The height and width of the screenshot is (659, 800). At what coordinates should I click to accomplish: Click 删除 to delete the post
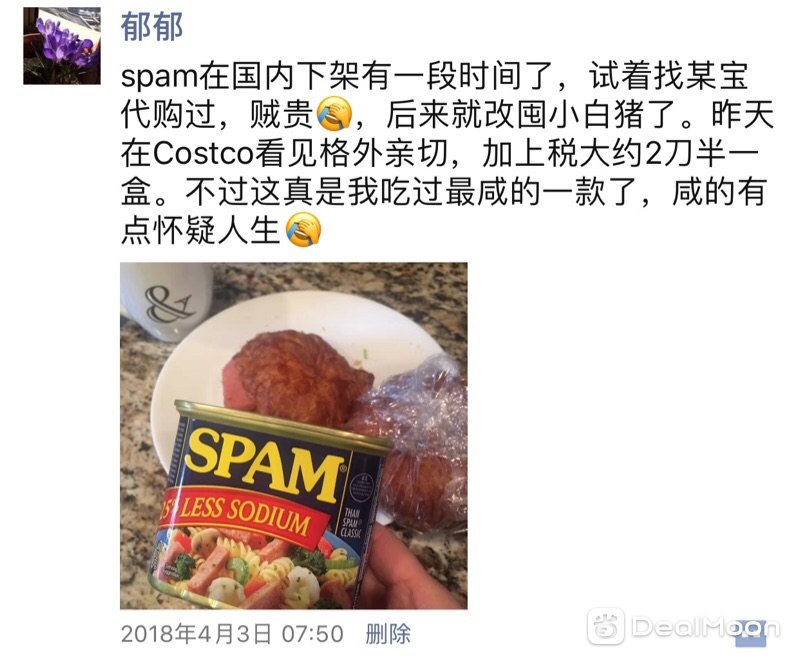point(388,634)
